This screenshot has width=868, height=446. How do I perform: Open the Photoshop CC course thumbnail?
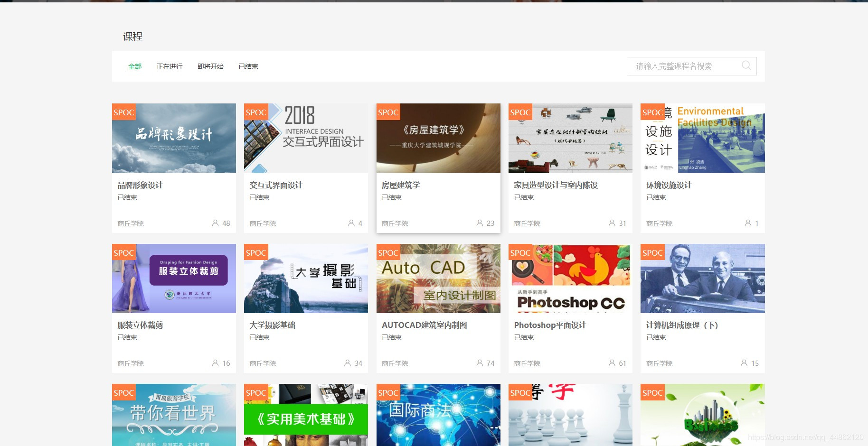[x=570, y=279]
